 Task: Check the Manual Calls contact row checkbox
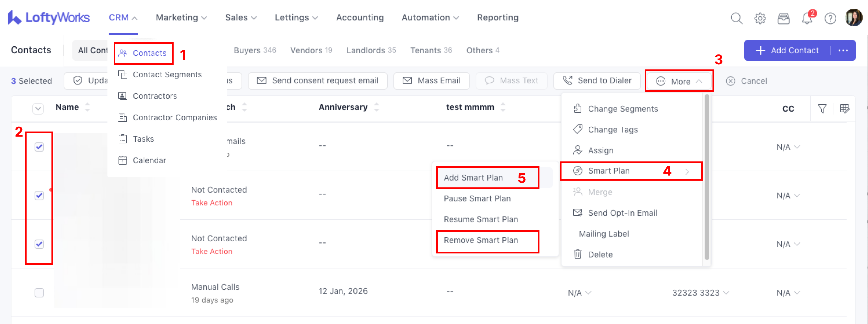click(39, 293)
